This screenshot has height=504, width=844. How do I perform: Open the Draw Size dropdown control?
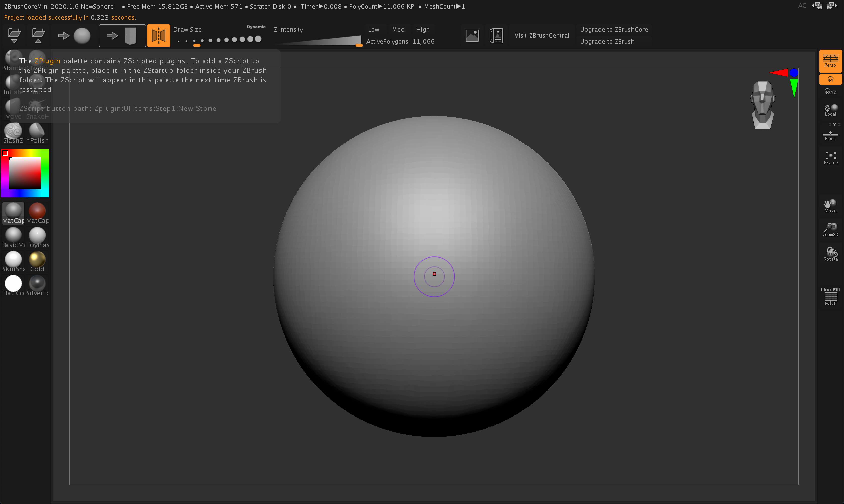pyautogui.click(x=188, y=29)
